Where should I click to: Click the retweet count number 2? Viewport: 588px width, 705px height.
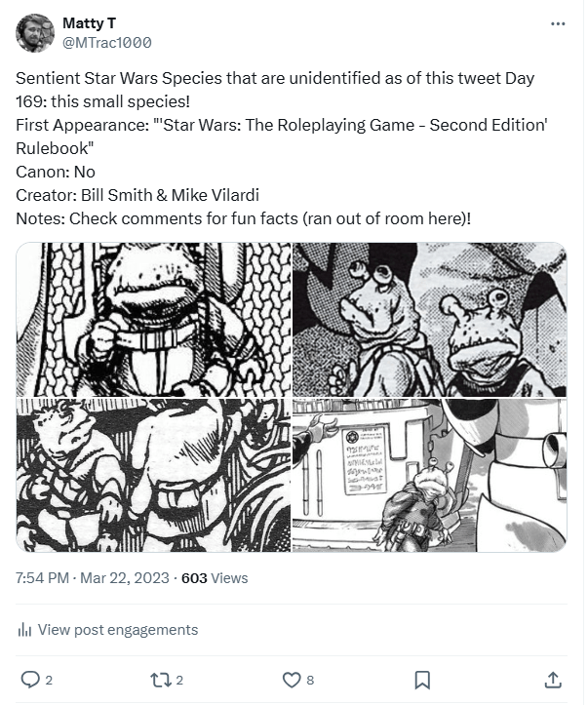tap(179, 680)
